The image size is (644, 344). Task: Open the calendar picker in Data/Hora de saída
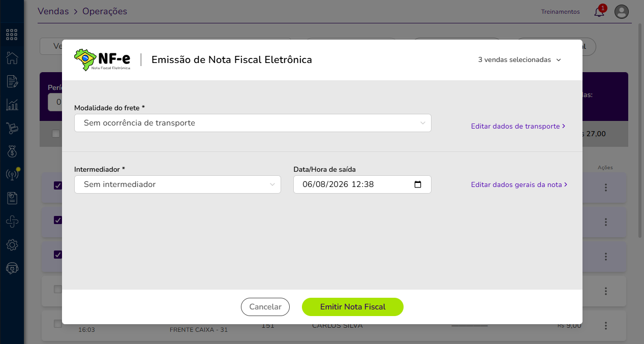[418, 184]
